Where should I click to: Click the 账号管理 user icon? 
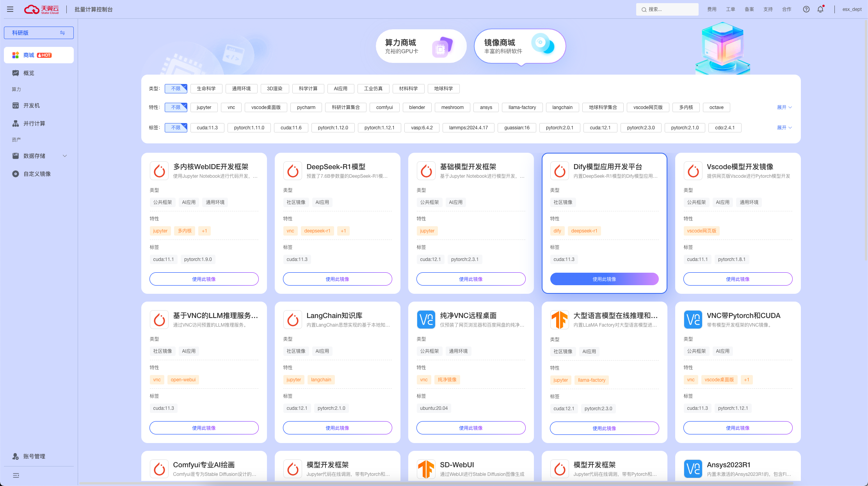pos(16,456)
